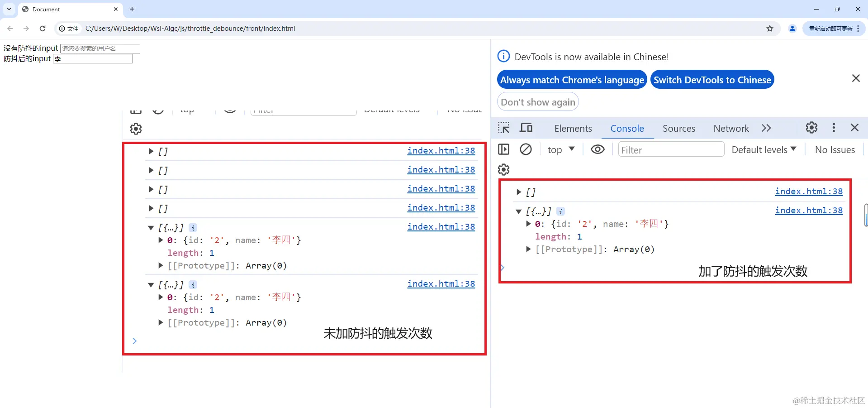Open index.html:38 link beside [{…}] in right console
This screenshot has height=408, width=868.
[809, 211]
